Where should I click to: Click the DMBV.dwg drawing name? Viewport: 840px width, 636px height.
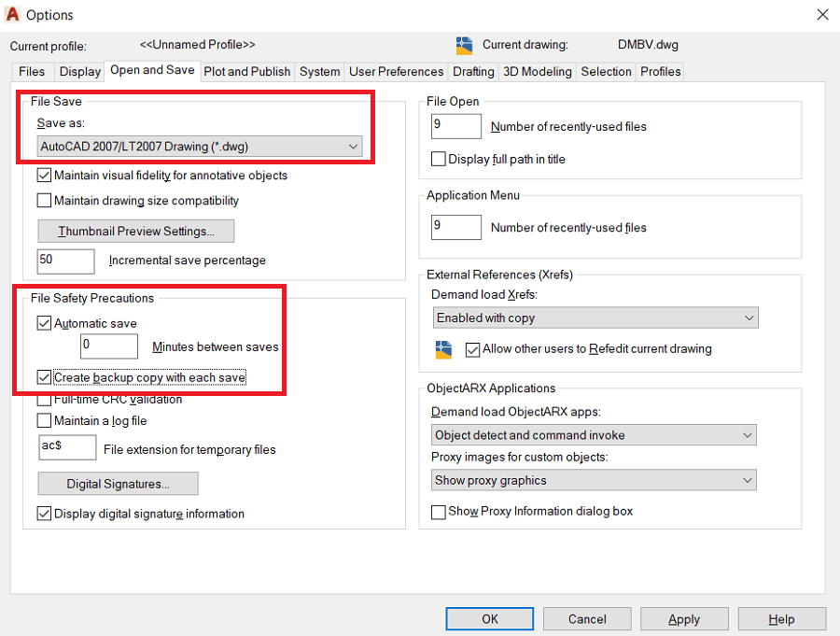click(x=648, y=45)
